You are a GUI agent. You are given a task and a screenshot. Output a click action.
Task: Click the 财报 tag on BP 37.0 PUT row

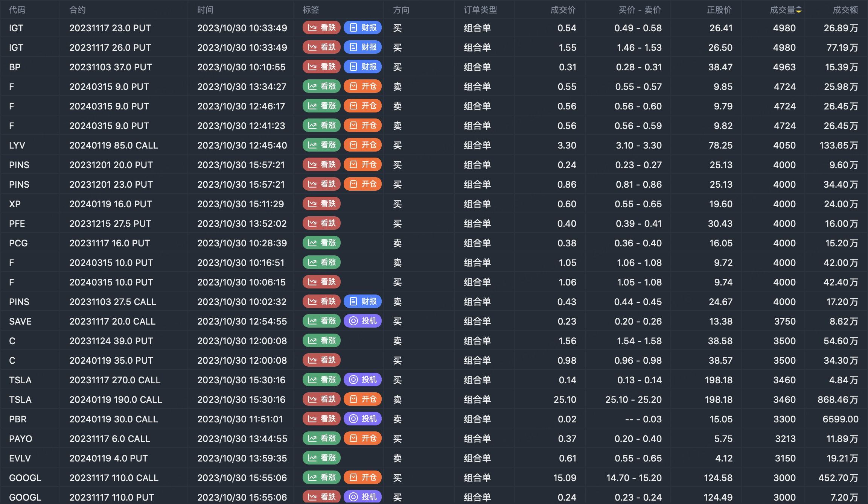pos(363,67)
